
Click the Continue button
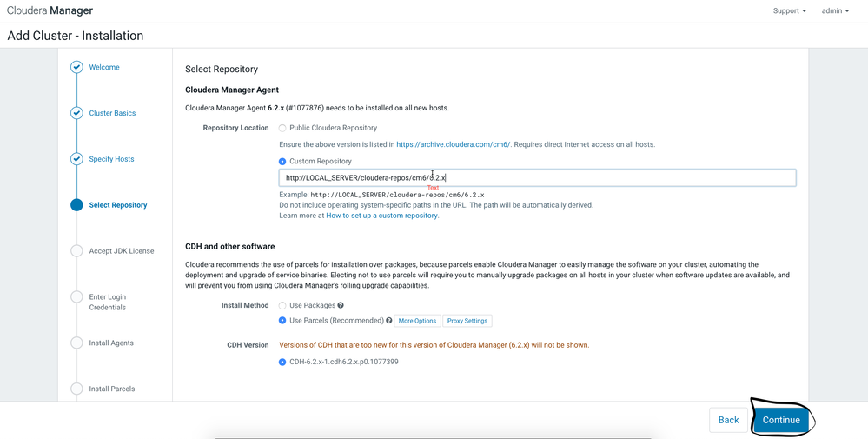point(780,420)
